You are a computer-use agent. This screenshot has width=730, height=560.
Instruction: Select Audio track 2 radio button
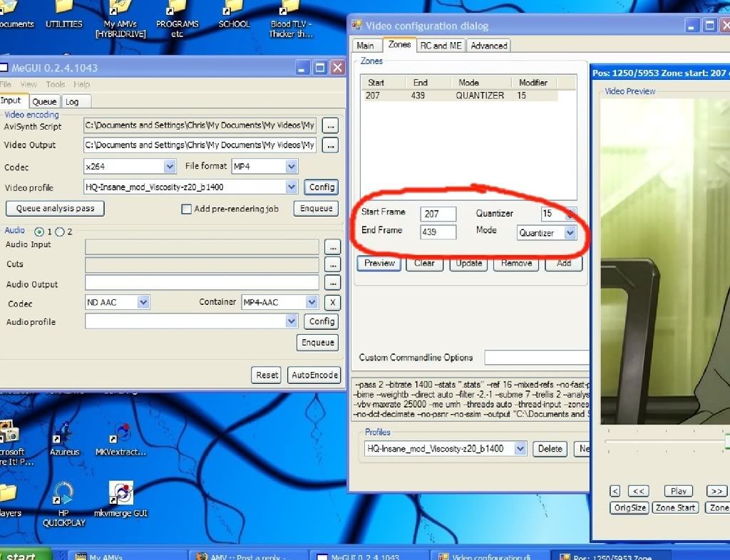pyautogui.click(x=60, y=232)
